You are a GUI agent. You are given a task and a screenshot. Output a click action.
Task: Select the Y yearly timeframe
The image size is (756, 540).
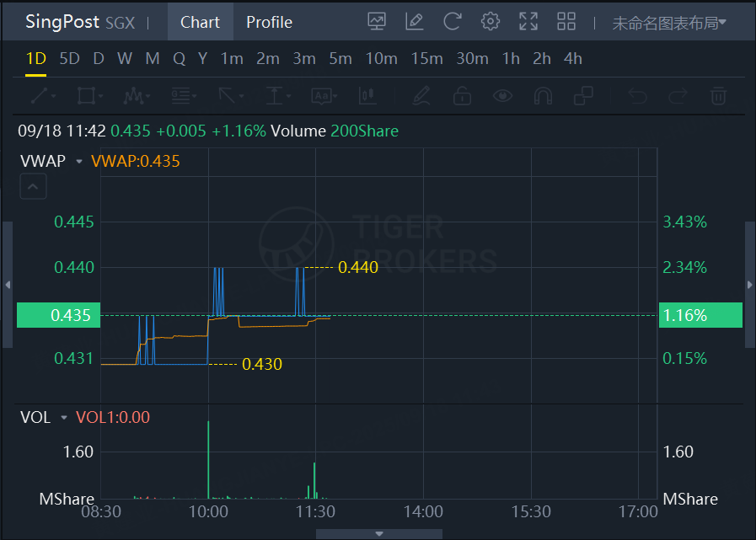(x=202, y=59)
